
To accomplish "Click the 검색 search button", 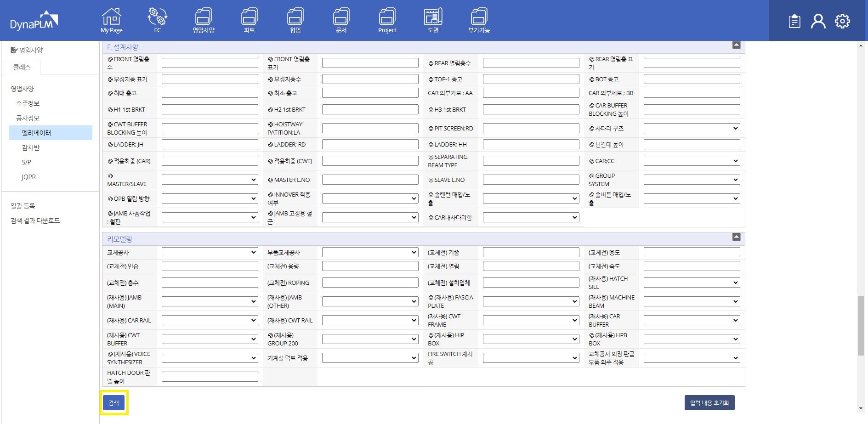I will pos(113,403).
